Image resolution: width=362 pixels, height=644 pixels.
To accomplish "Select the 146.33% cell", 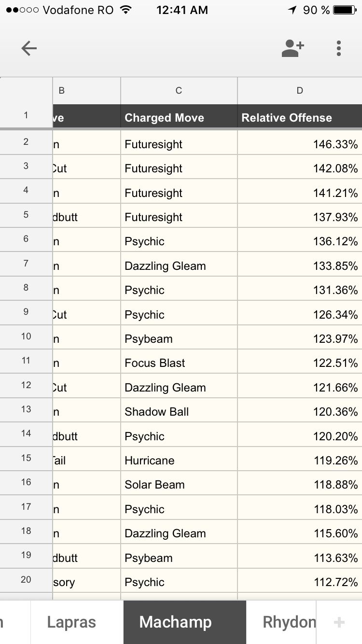I will point(300,143).
